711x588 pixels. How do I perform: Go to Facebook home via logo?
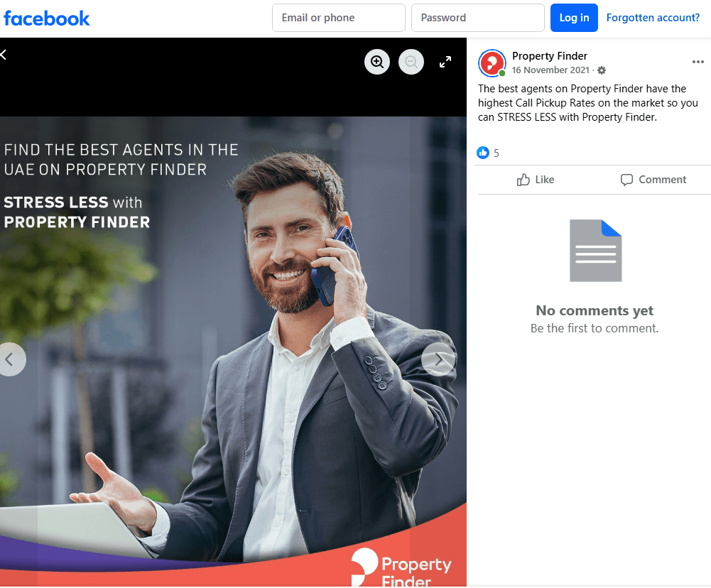tap(47, 18)
